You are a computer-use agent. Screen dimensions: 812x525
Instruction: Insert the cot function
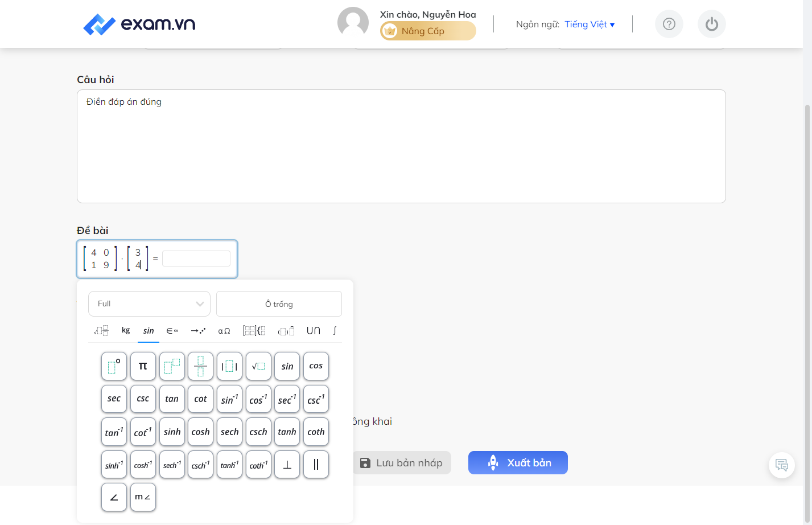click(200, 399)
